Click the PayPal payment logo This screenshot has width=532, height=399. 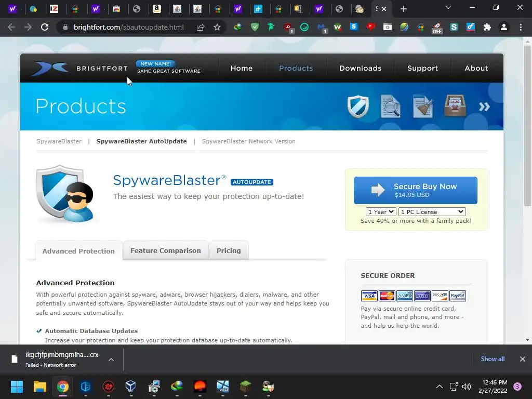click(x=457, y=296)
